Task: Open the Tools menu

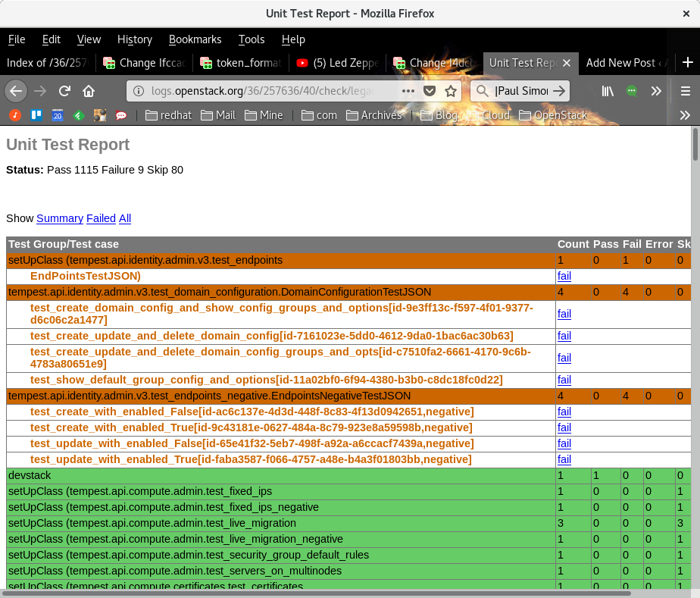Action: tap(252, 39)
